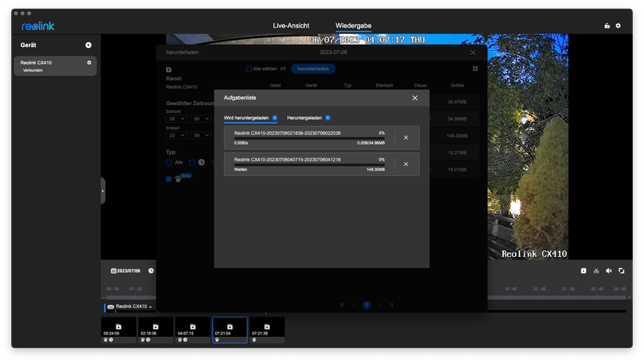Click the timeline at the 20:00 mark
This screenshot has height=362, width=644.
click(539, 297)
